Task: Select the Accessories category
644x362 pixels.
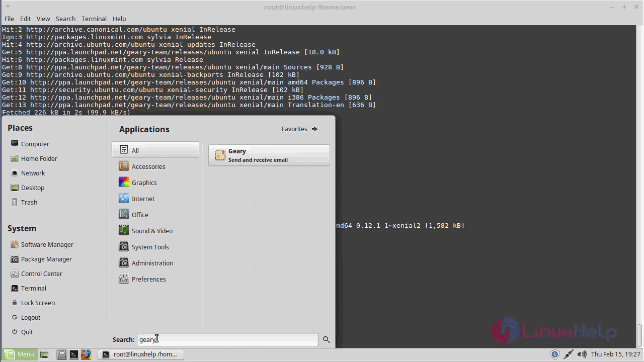Action: 155,166
